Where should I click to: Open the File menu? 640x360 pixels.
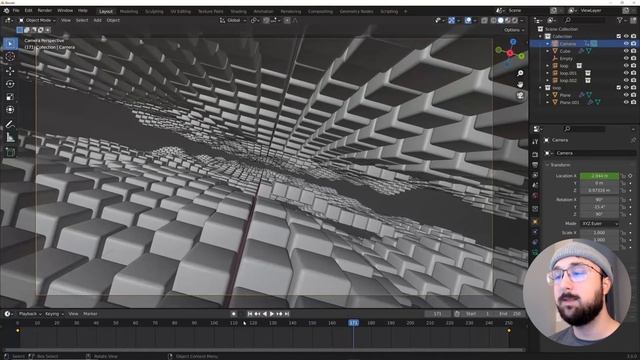tap(16, 10)
